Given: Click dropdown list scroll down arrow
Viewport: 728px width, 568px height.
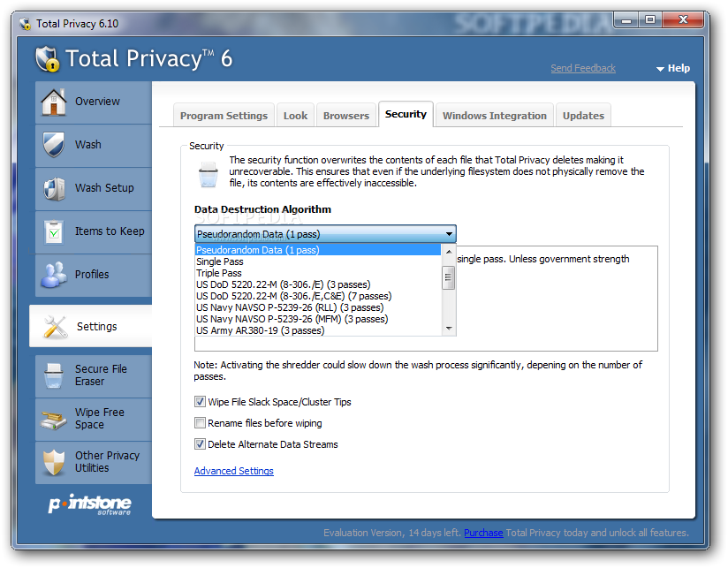Looking at the screenshot, I should click(x=449, y=328).
